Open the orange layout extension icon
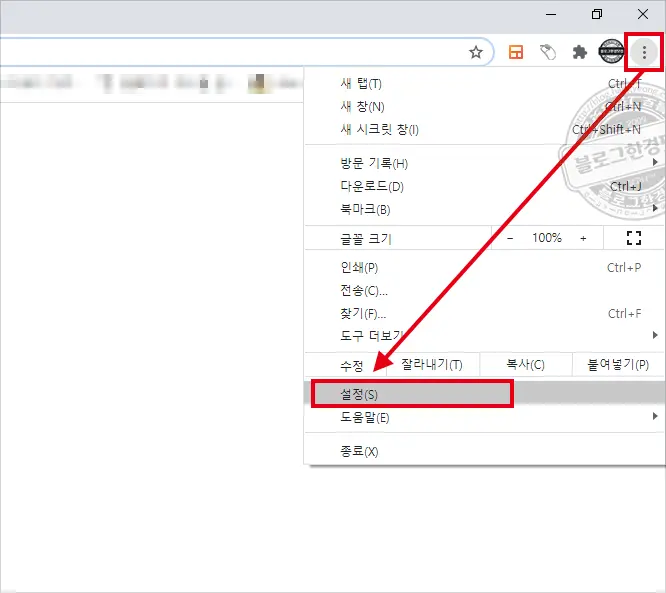The height and width of the screenshot is (593, 666). 516,52
